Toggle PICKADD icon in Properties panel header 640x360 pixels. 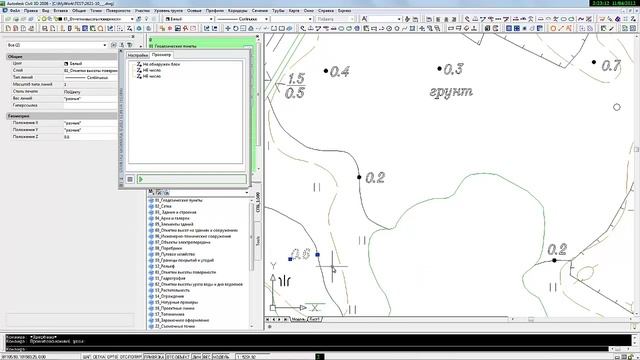(x=114, y=45)
